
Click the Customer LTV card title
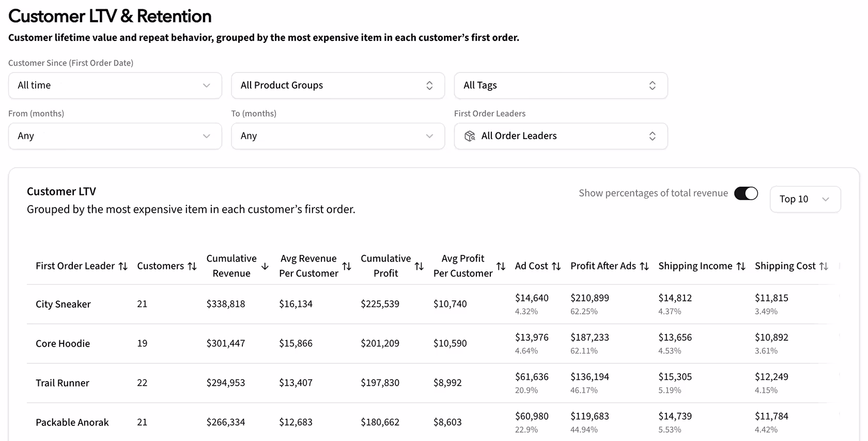pyautogui.click(x=61, y=191)
